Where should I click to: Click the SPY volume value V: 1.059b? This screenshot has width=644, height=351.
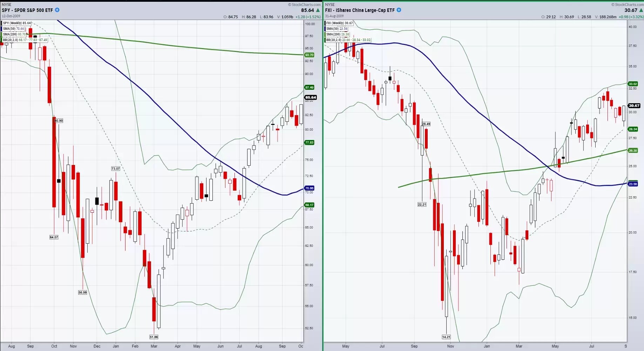point(285,17)
